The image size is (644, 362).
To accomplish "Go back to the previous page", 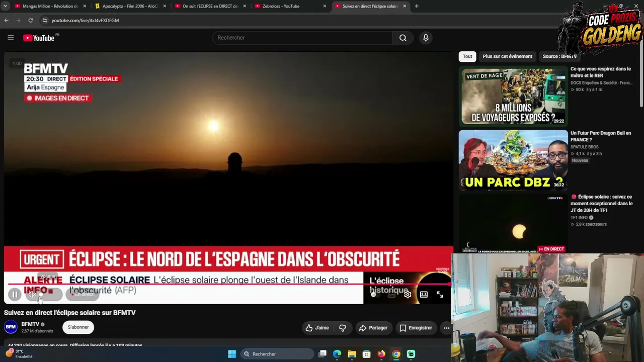I will coord(6,20).
